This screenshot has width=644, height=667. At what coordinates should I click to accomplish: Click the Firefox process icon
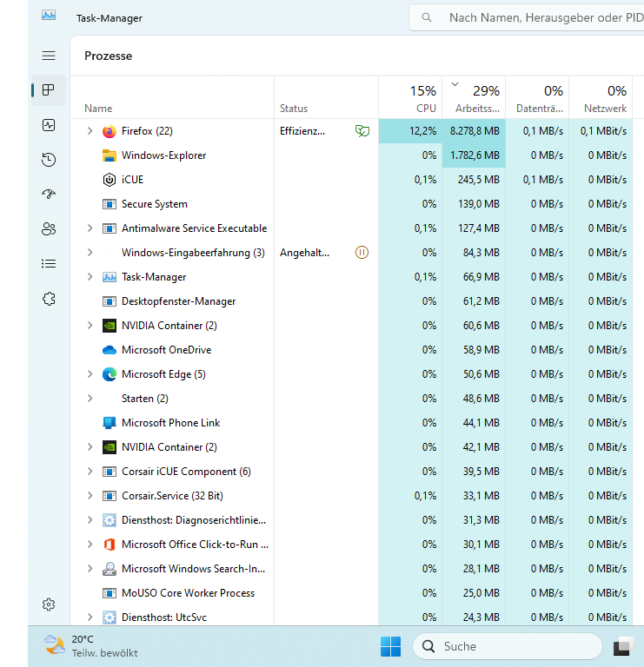(110, 131)
